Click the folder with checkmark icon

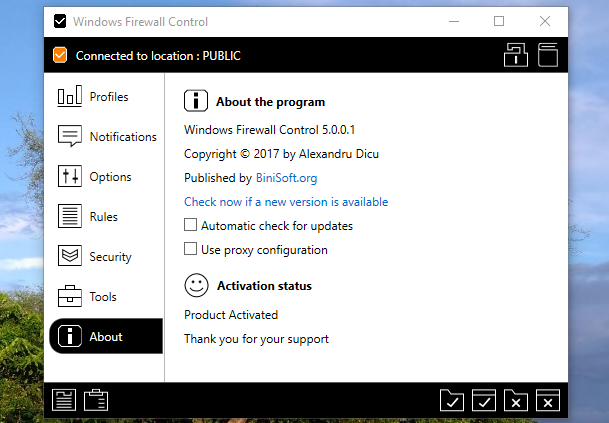pos(452,400)
